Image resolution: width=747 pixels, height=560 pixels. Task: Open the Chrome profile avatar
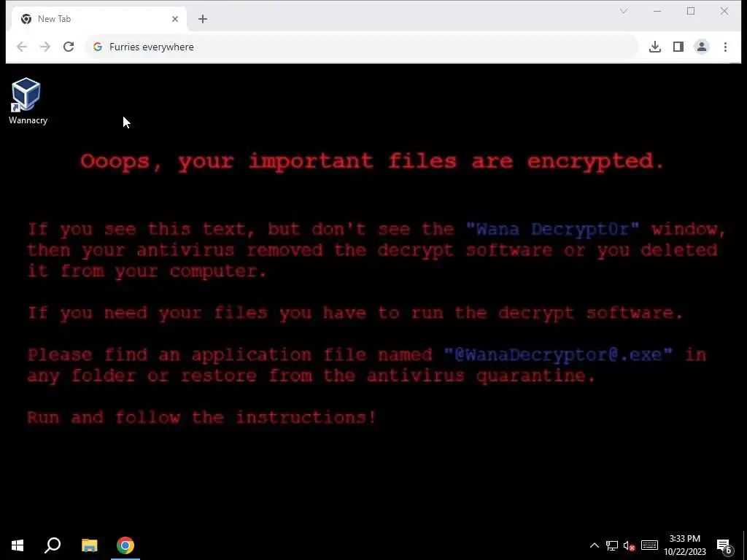pyautogui.click(x=702, y=47)
